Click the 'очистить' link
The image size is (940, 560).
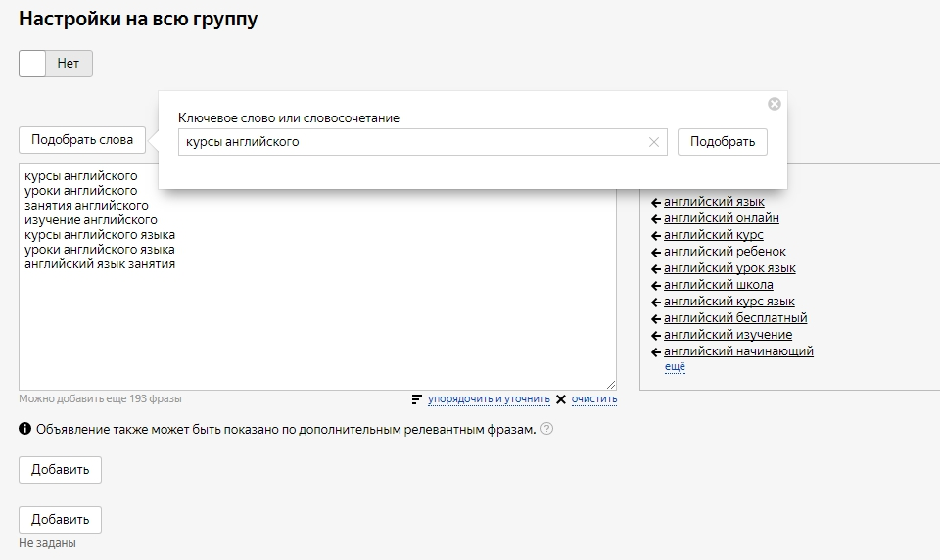coord(594,399)
